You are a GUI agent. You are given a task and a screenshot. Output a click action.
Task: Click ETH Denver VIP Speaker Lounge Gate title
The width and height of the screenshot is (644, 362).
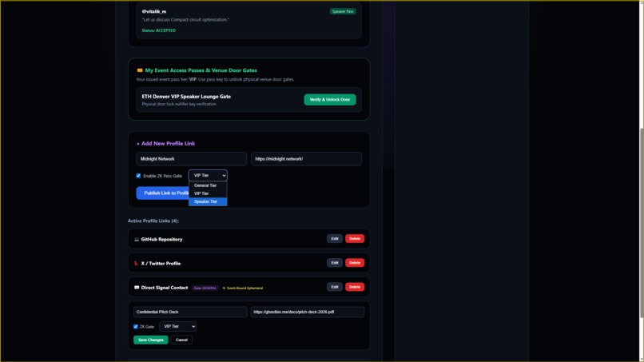(186, 97)
